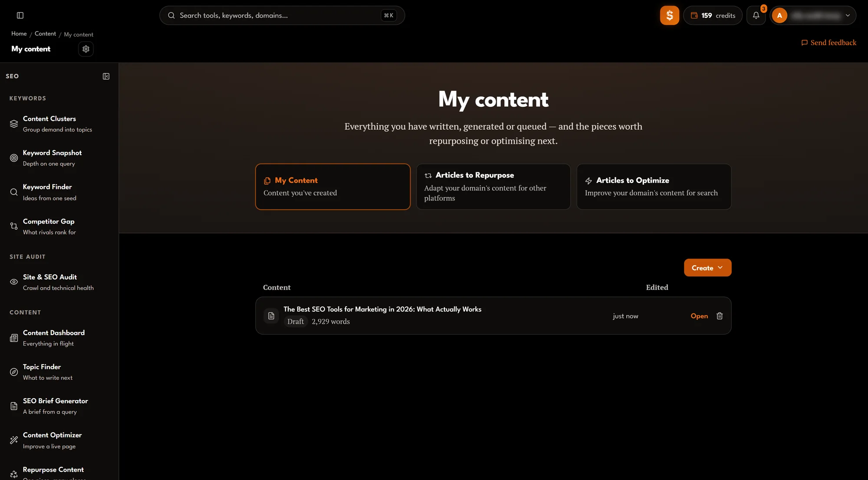Click the Content column header
The height and width of the screenshot is (480, 868).
coord(277,287)
